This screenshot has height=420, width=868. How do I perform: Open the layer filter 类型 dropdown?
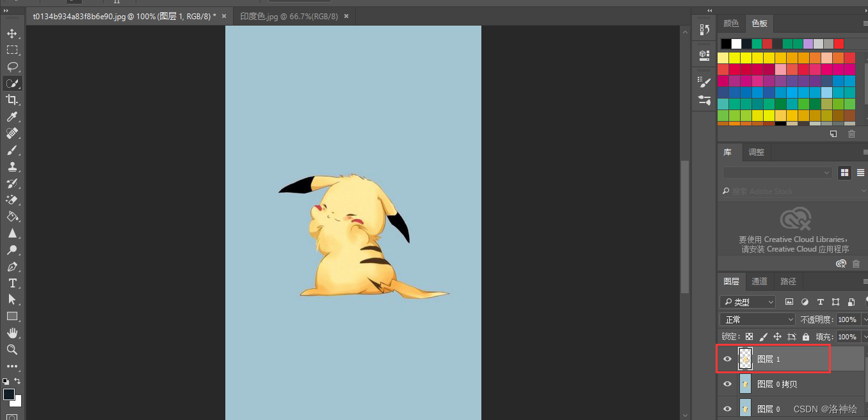(748, 302)
